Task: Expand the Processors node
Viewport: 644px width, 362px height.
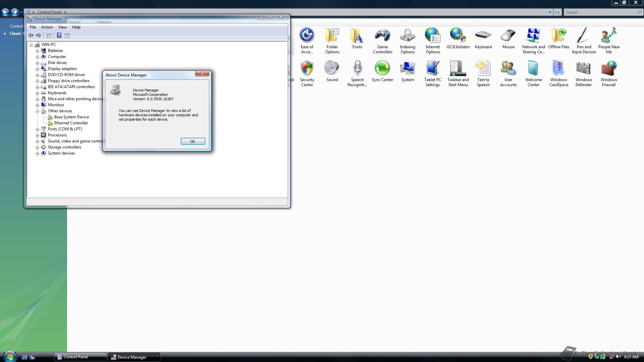Action: (38, 135)
